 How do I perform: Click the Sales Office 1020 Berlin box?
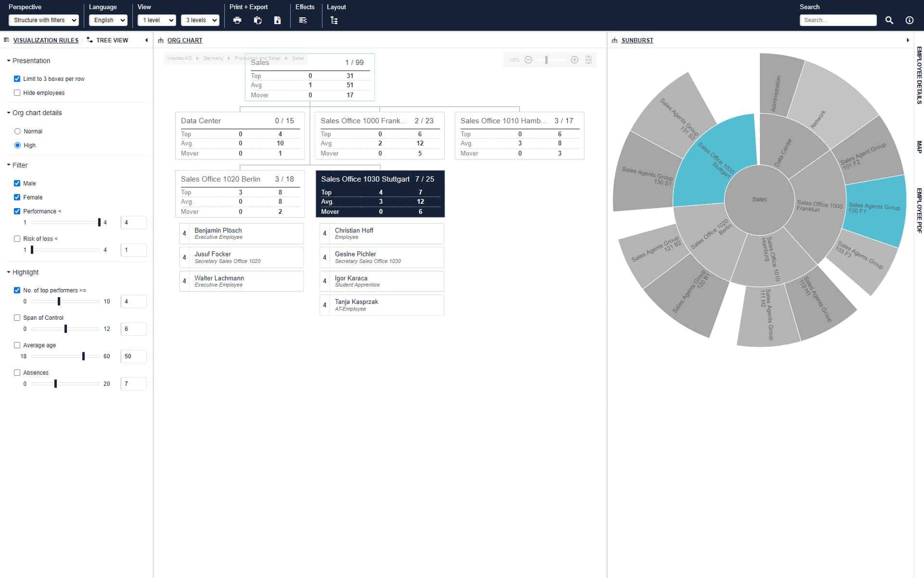(240, 194)
